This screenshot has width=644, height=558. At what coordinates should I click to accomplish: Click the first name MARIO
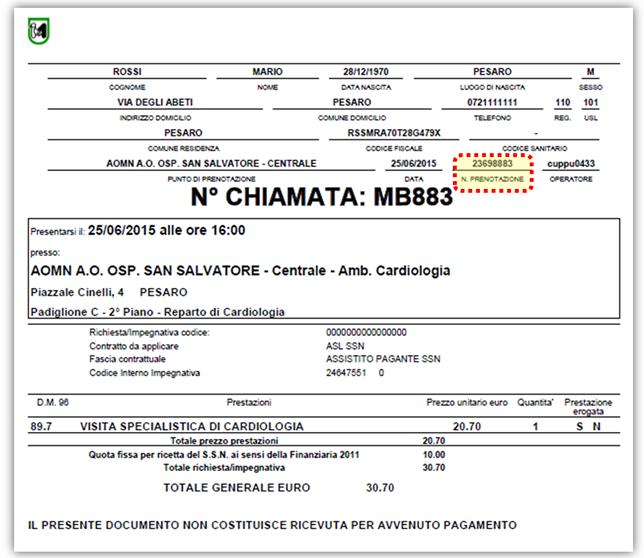pyautogui.click(x=267, y=72)
